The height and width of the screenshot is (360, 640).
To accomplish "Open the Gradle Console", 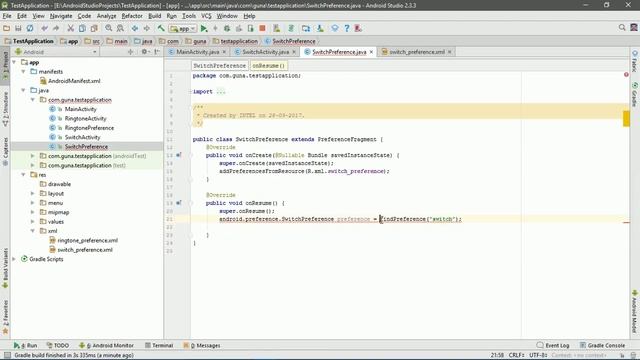I will click(602, 345).
